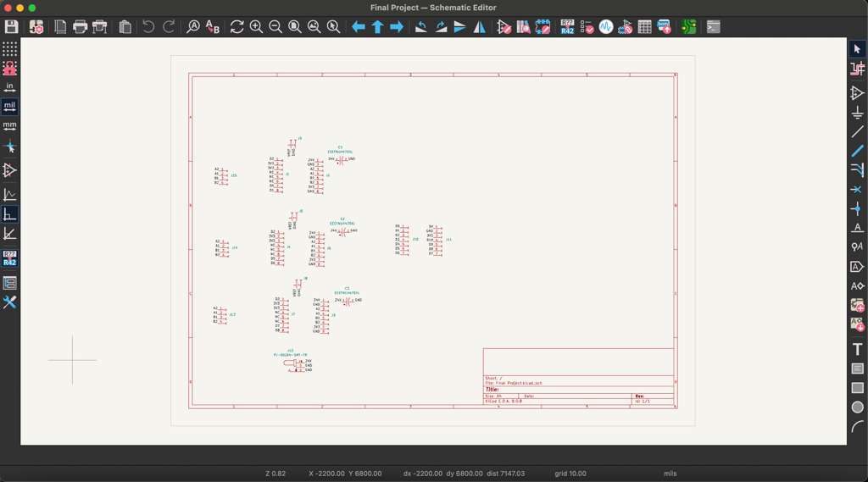Select the no-connect flag tool
Screen dimensions: 868x482
(857, 189)
